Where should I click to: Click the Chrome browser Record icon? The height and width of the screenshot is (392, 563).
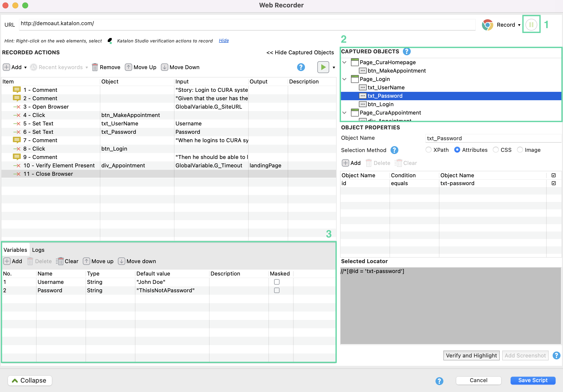click(x=487, y=25)
